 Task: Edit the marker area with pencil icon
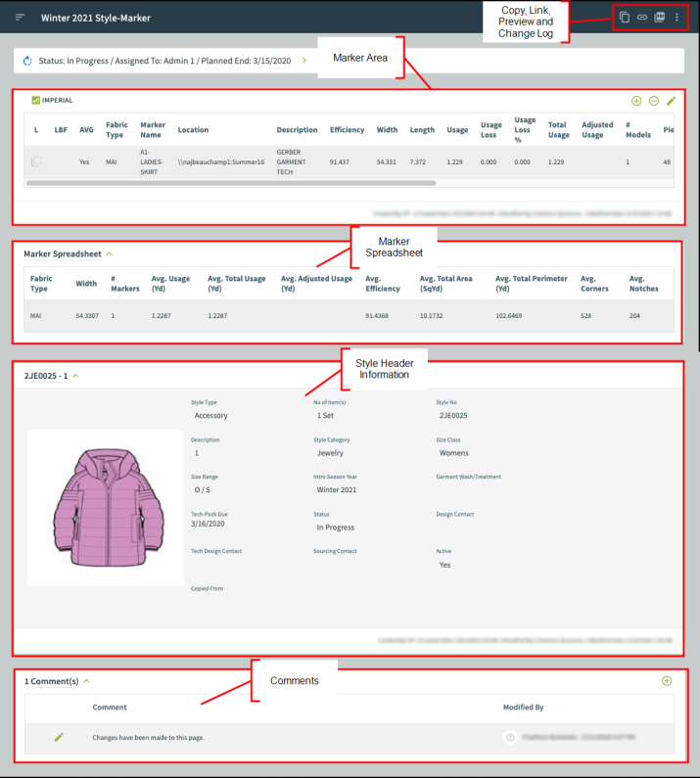pyautogui.click(x=672, y=101)
